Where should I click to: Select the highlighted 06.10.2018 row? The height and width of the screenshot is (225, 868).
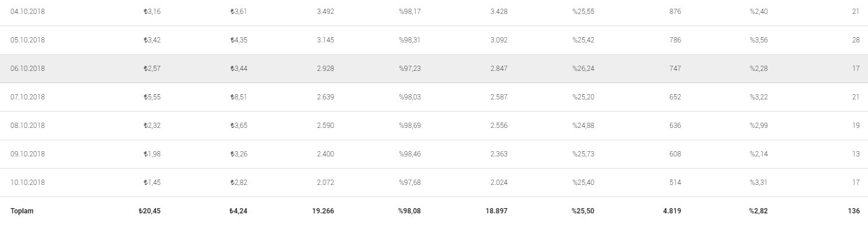434,69
